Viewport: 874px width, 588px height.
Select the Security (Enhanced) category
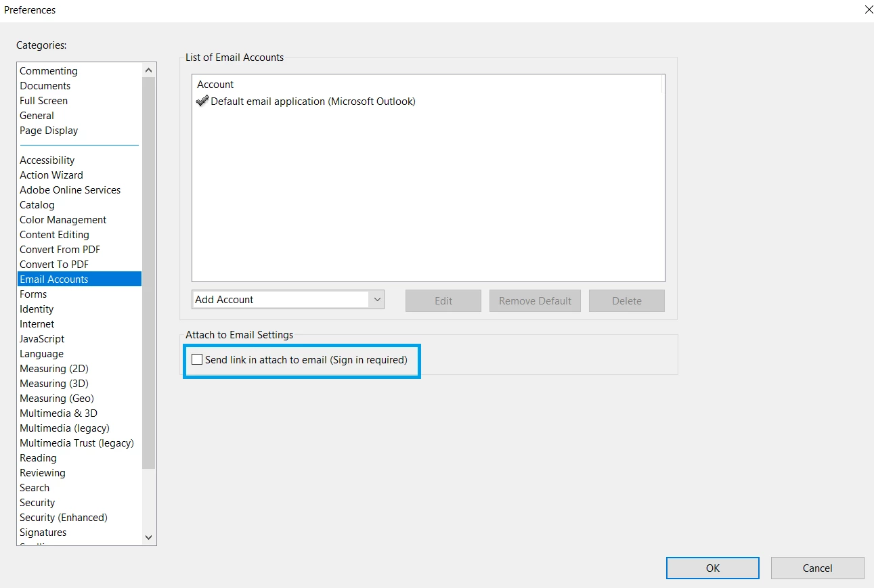pyautogui.click(x=64, y=518)
